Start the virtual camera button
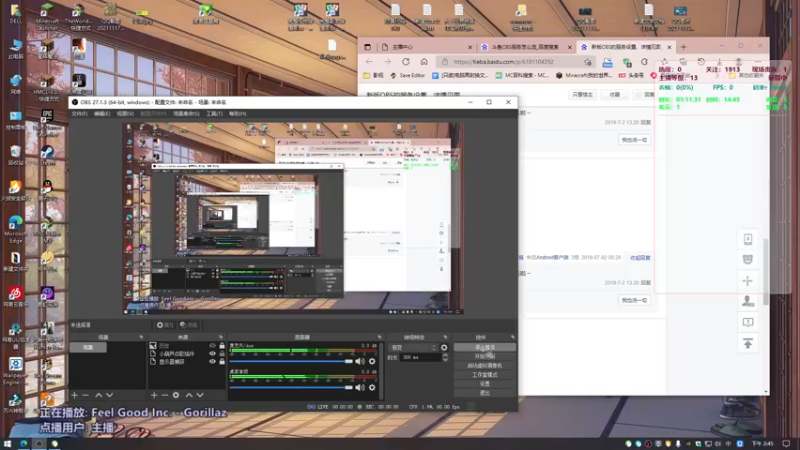 [485, 365]
